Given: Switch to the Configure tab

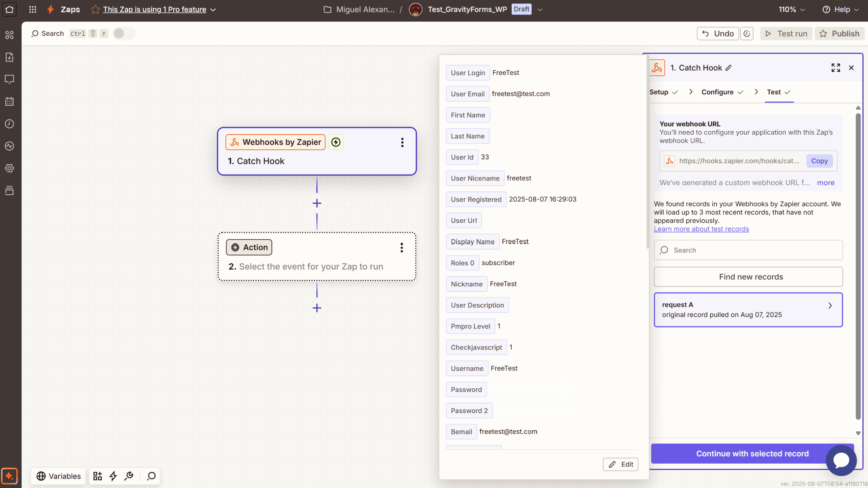Looking at the screenshot, I should [x=722, y=92].
